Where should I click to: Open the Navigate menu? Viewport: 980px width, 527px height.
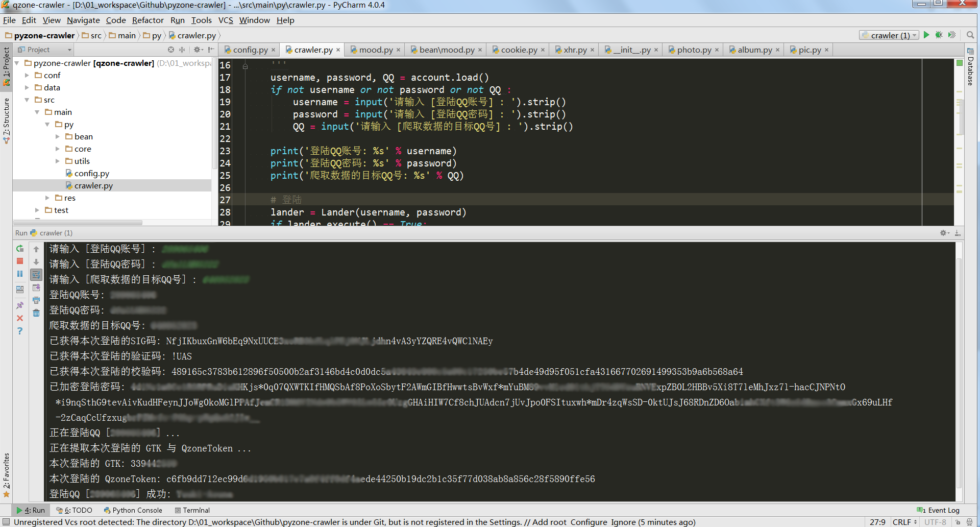coord(83,20)
